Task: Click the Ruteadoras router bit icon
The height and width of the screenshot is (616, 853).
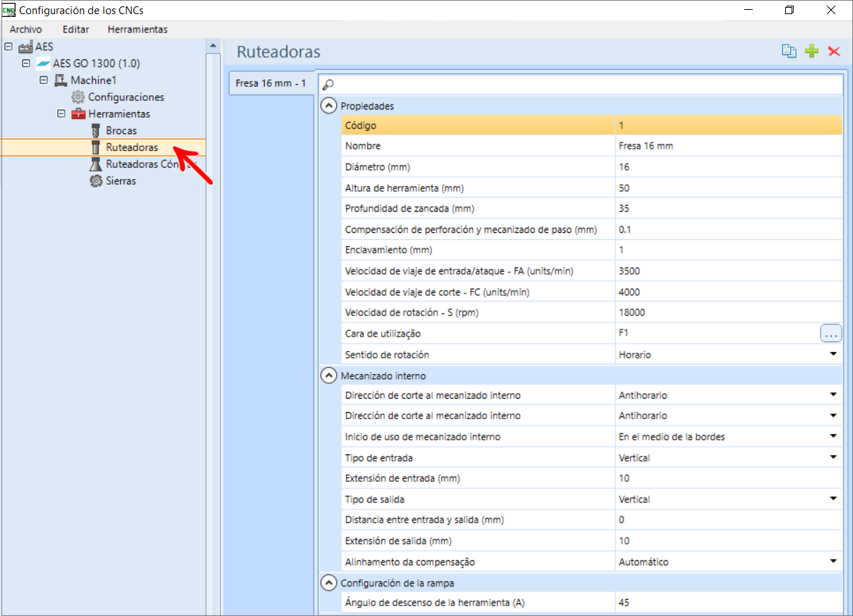Action: coord(96,147)
